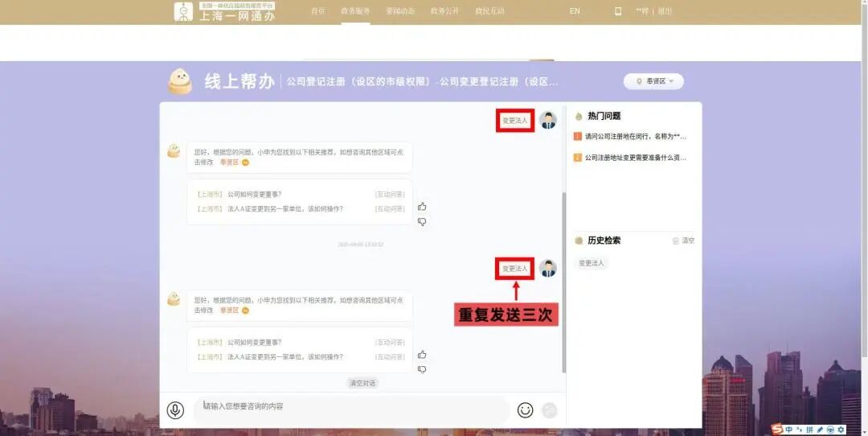Thumbs up the second bot answer
Viewport: 868px width, 436px height.
tap(422, 355)
